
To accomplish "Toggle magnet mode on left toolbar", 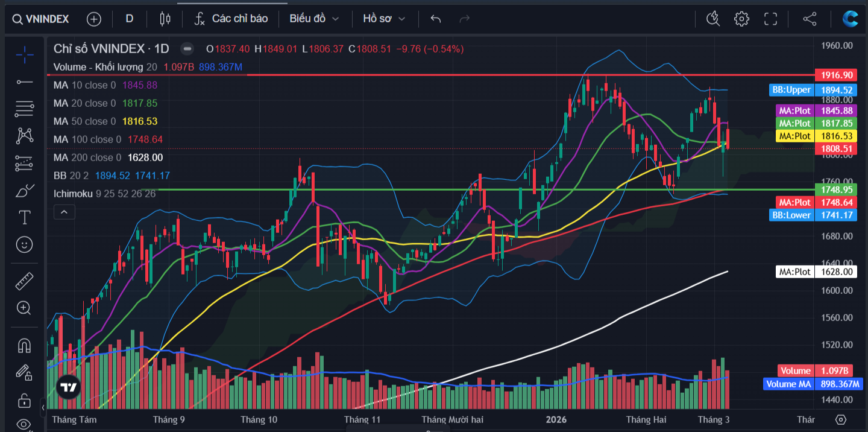I will pyautogui.click(x=24, y=346).
